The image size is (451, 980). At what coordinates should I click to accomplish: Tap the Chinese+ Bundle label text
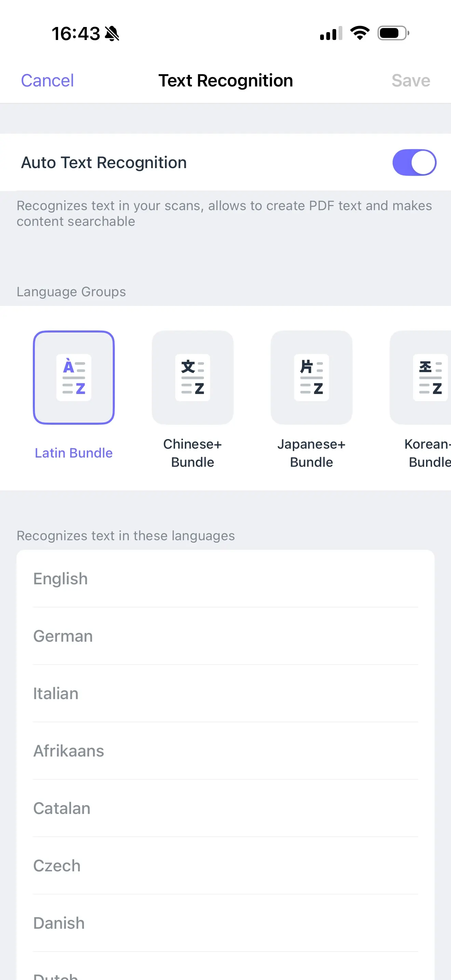192,453
